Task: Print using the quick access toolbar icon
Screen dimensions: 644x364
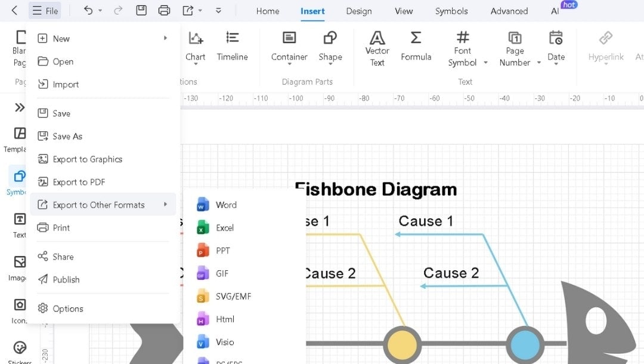Action: [x=165, y=10]
